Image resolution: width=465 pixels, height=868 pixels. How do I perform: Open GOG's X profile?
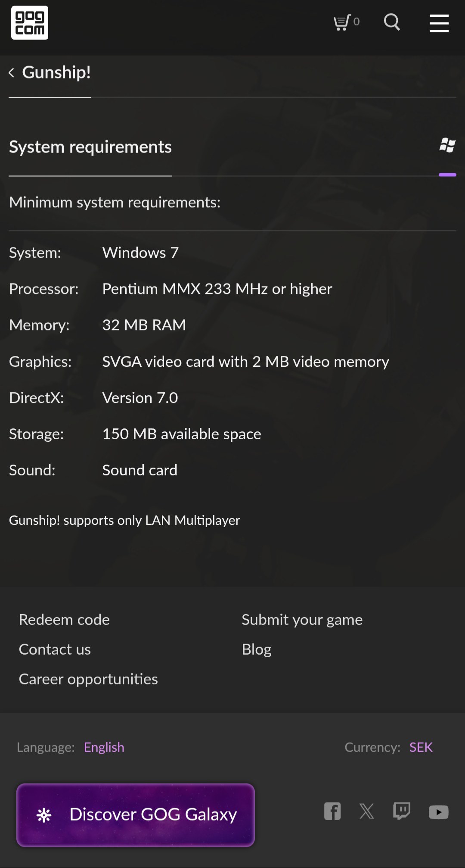(367, 811)
